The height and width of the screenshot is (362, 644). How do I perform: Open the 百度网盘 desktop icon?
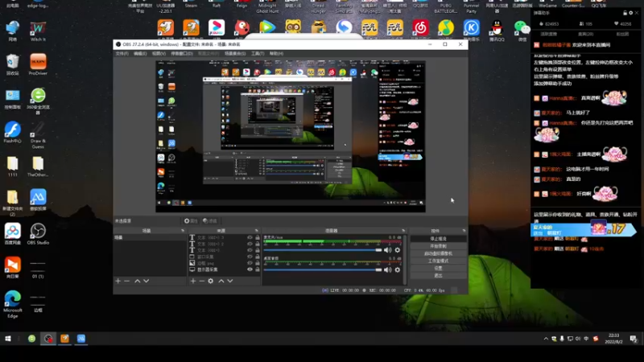[13, 234]
